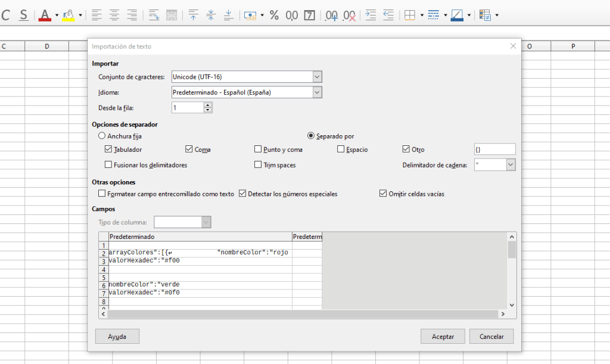Click the Ayuda help button

pyautogui.click(x=117, y=337)
